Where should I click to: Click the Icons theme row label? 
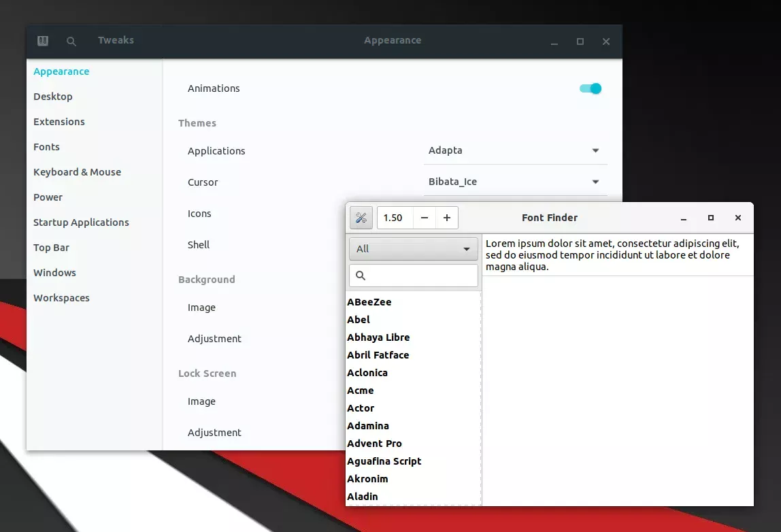point(199,214)
